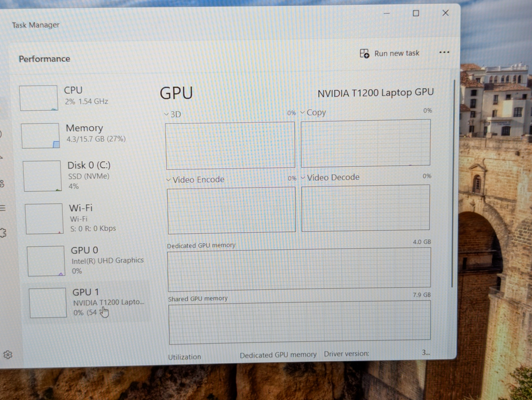Click the '4%' disk usage value

click(x=74, y=186)
